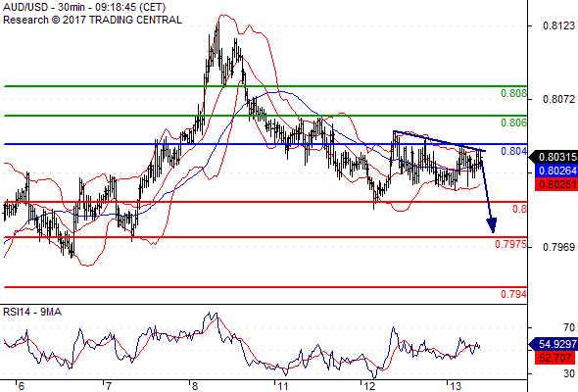Click the red 0.7975 support label
This screenshot has height=392, width=578.
[511, 244]
